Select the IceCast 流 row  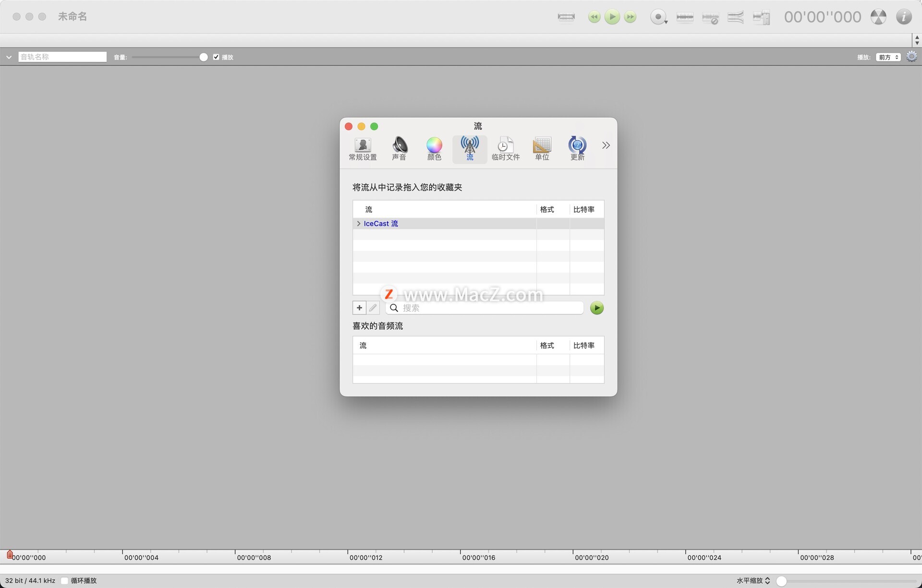[478, 224]
